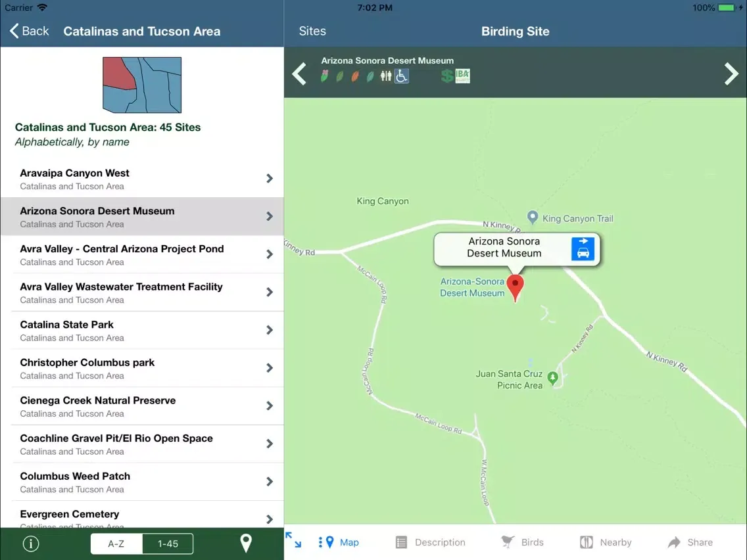The width and height of the screenshot is (747, 560).
Task: Open Catalina State Park site
Action: [142, 331]
